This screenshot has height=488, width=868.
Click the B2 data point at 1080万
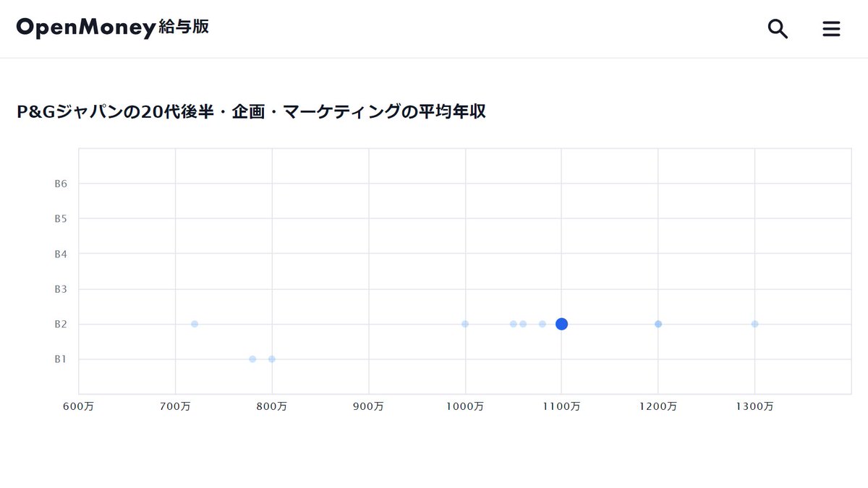click(542, 324)
